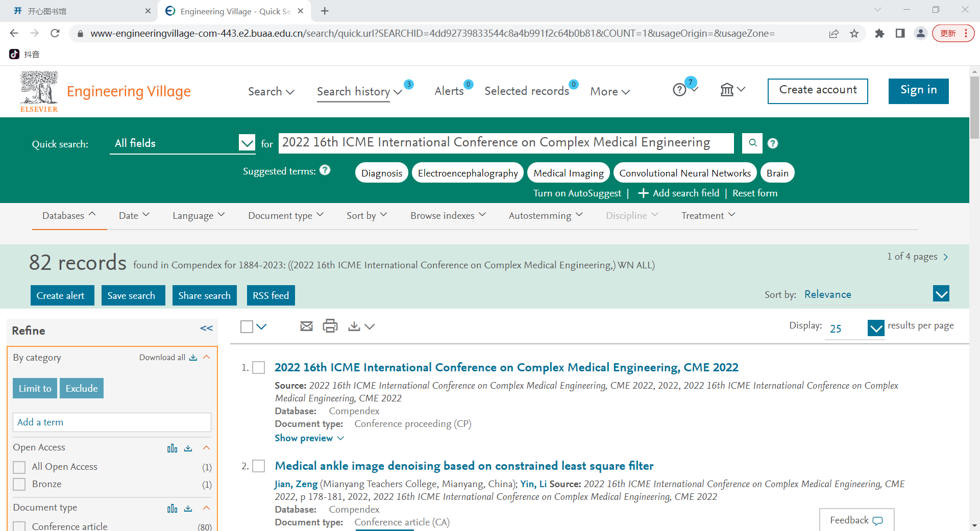Open a new browser tab
The height and width of the screenshot is (531, 980).
[325, 11]
